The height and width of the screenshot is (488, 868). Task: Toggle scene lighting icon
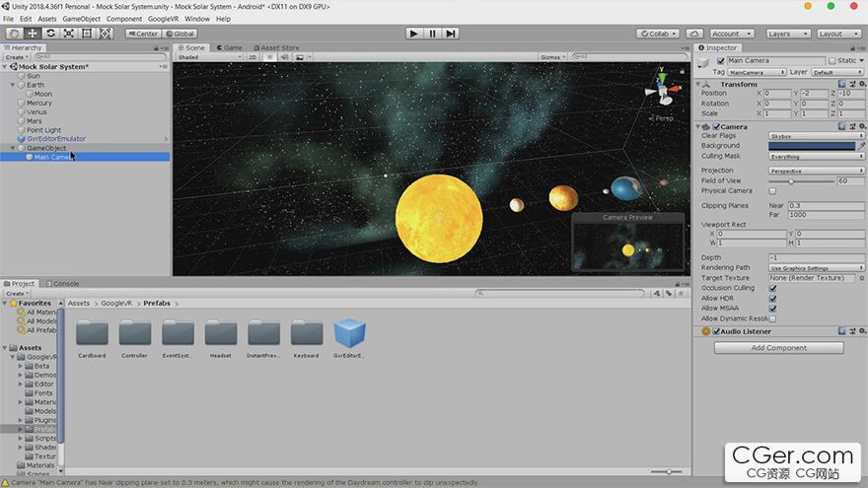point(269,57)
